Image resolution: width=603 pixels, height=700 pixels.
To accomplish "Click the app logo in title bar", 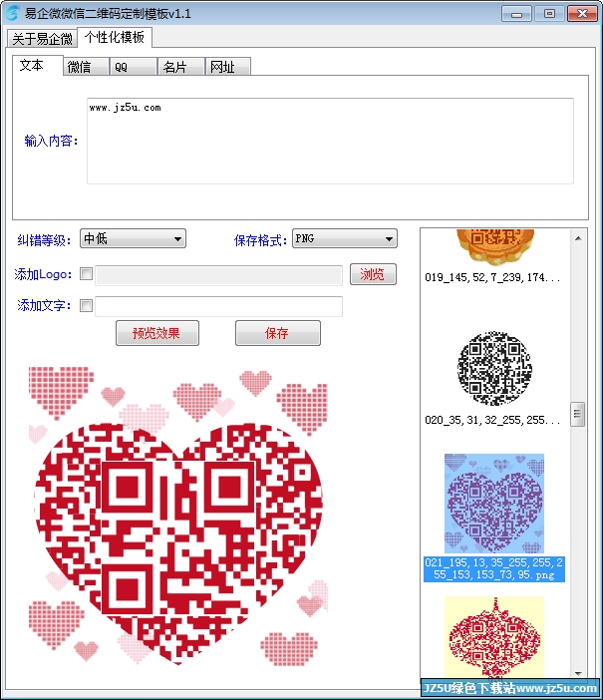I will tap(13, 13).
